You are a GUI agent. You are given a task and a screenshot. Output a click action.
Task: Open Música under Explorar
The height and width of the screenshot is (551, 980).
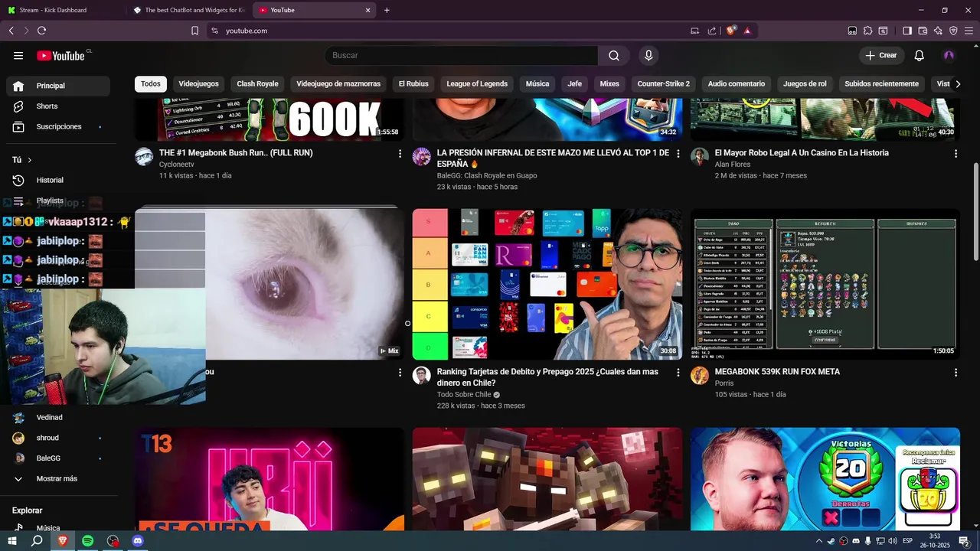pyautogui.click(x=58, y=528)
